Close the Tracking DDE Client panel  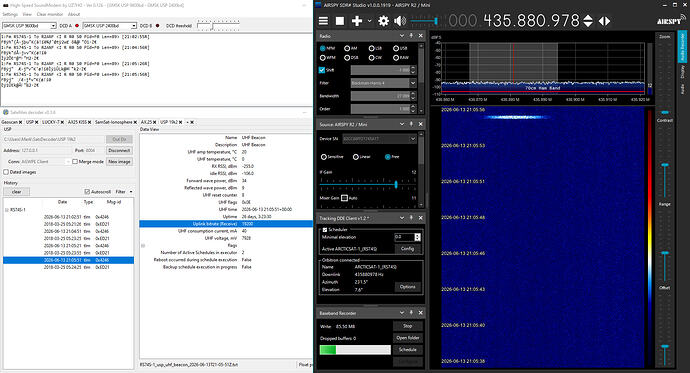pos(420,218)
